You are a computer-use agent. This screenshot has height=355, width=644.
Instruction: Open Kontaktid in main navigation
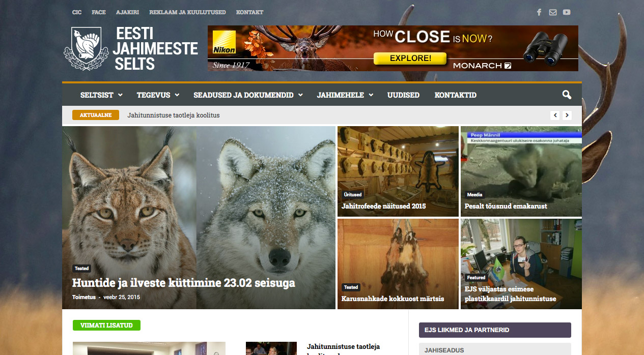[x=455, y=95]
